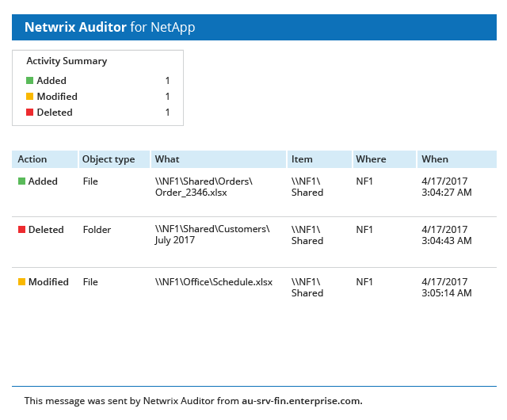Screen dimensions: 507x420
Task: Click timestamp 3:05:14 AM
Action: tap(447, 287)
